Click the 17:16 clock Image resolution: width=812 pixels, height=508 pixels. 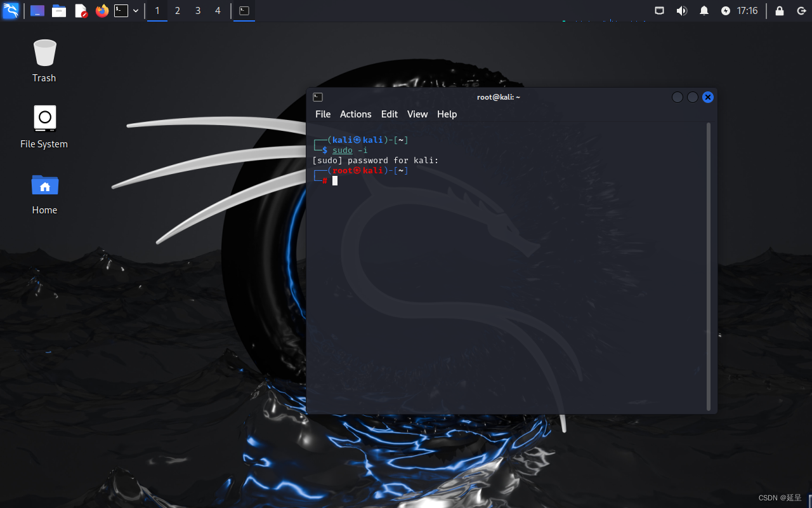pos(747,11)
